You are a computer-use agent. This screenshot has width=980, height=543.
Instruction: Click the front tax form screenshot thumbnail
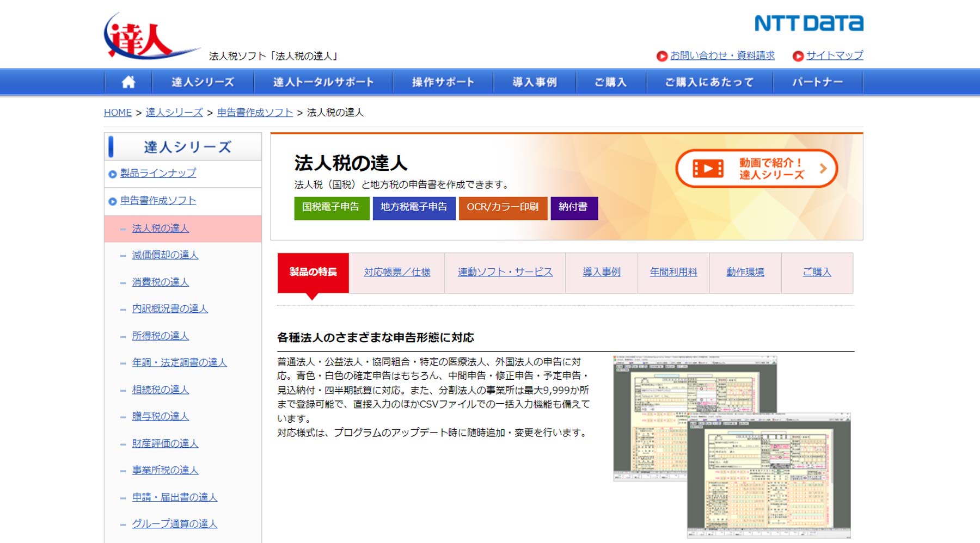769,475
